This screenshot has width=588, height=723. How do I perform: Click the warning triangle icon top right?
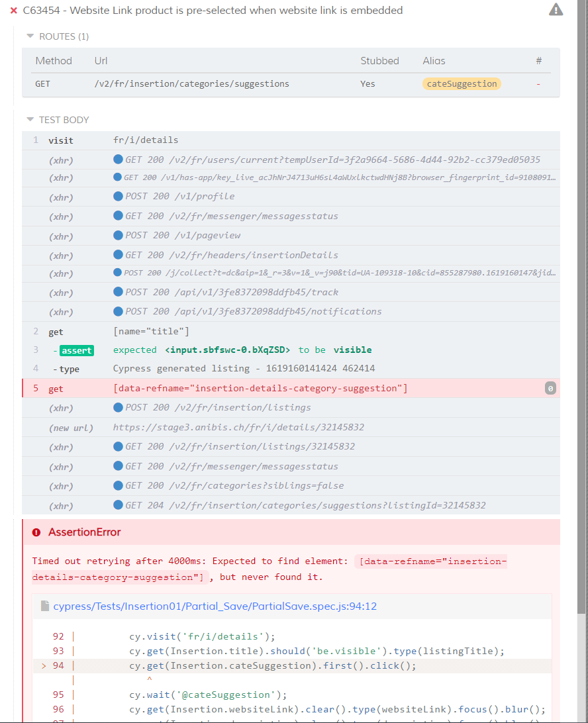click(556, 9)
